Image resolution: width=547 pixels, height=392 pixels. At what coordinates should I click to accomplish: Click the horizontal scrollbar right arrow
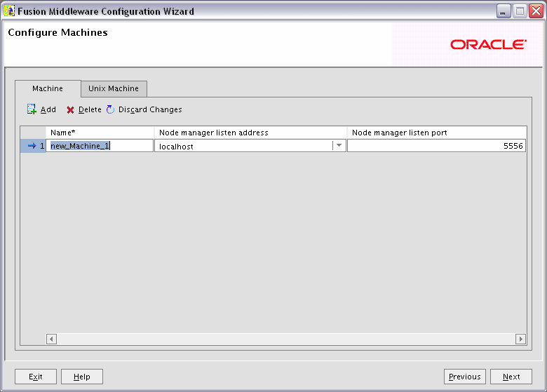point(520,339)
